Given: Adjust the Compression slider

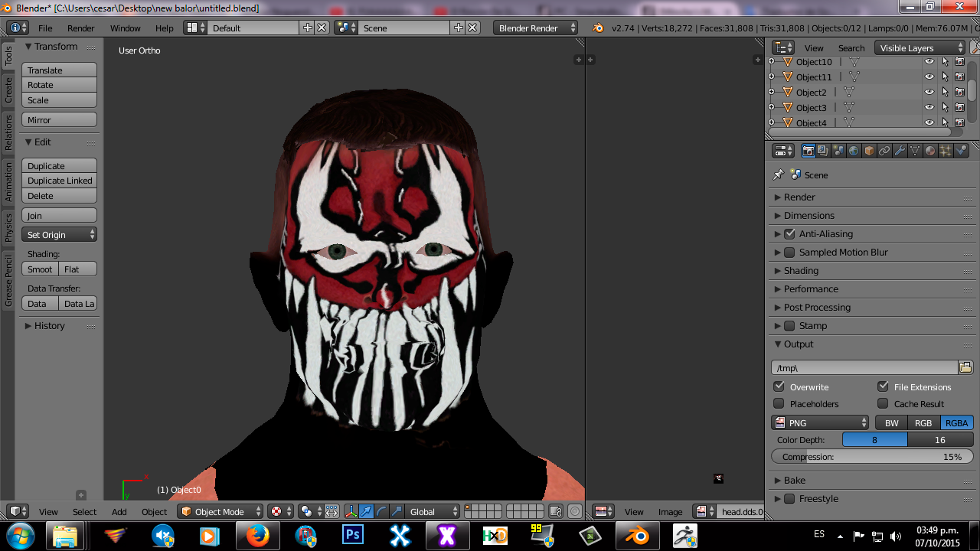Looking at the screenshot, I should [871, 457].
